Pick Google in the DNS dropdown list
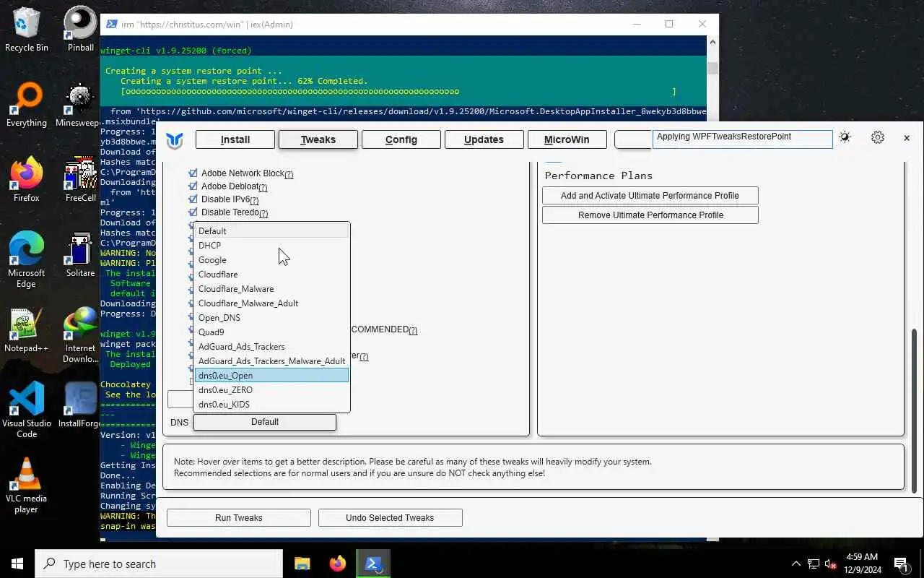Screen dimensions: 924x578 click(x=271, y=260)
